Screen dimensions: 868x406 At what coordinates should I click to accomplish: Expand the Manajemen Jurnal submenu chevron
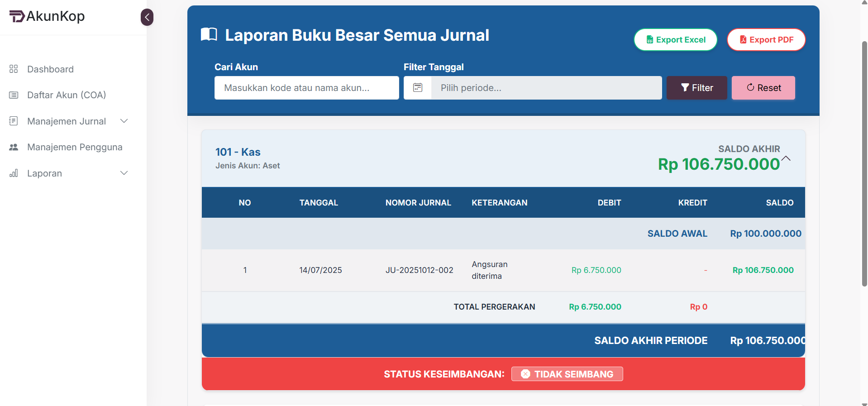point(124,121)
